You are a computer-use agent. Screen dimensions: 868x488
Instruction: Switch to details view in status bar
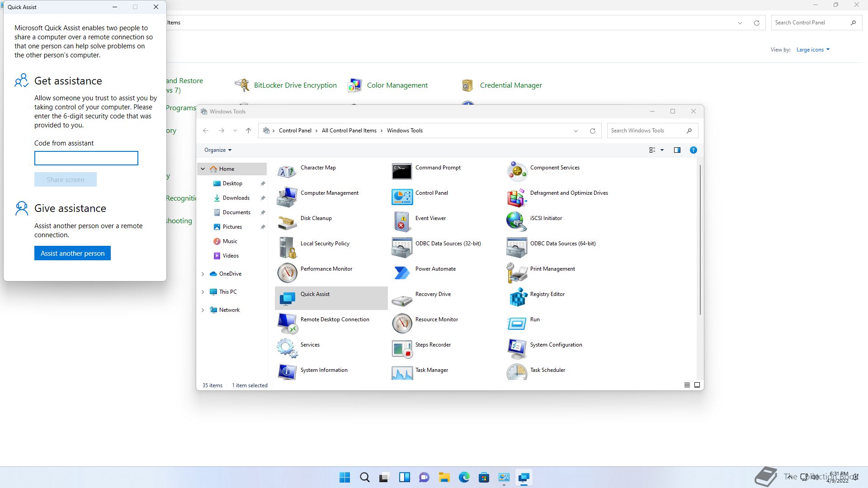coord(687,385)
